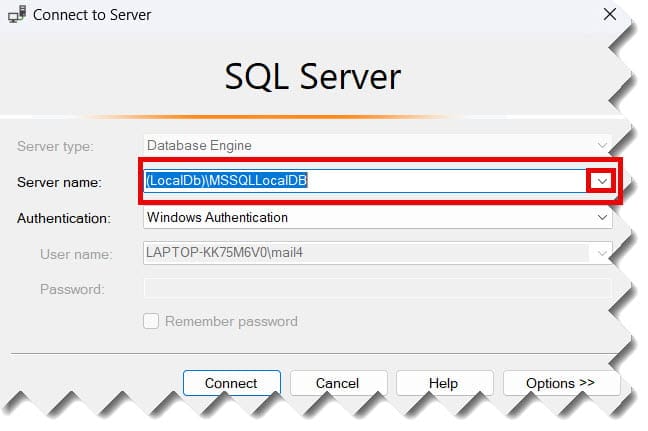Click the Cancel button
This screenshot has width=648, height=431.
[x=338, y=383]
